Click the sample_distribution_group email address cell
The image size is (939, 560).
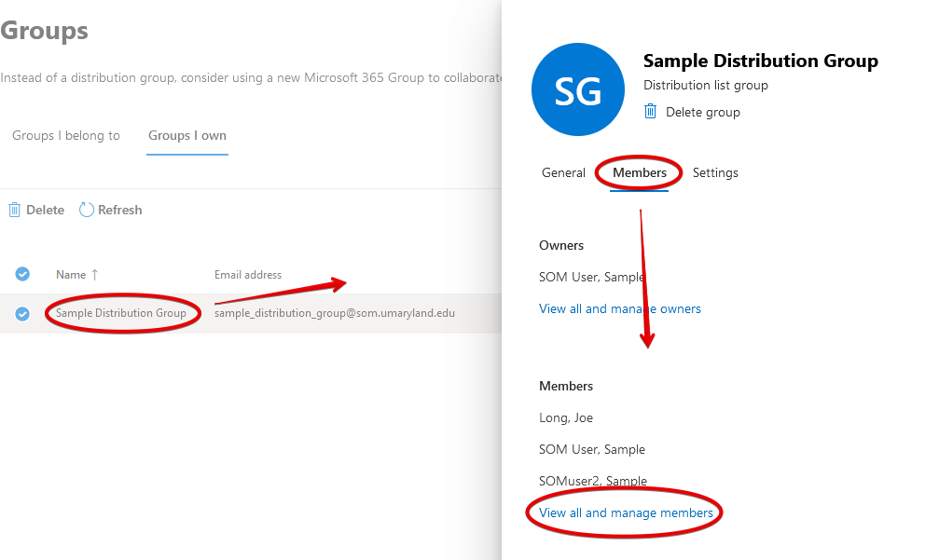click(x=335, y=313)
